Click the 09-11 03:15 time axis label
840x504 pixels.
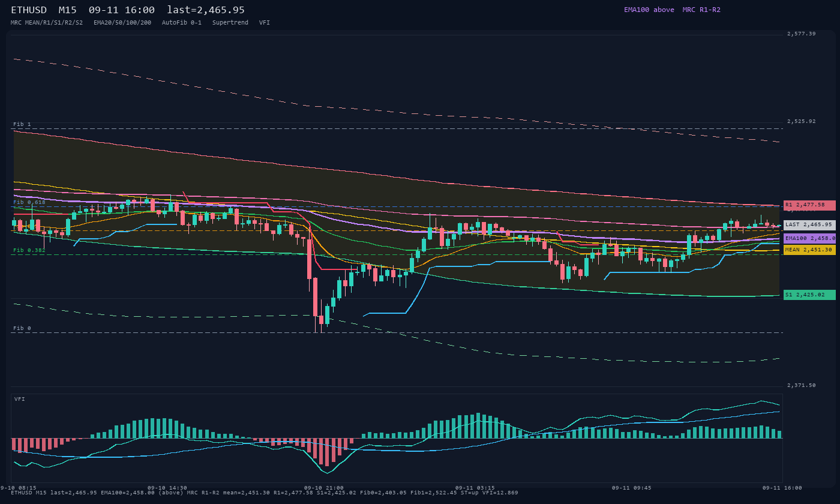click(x=475, y=488)
